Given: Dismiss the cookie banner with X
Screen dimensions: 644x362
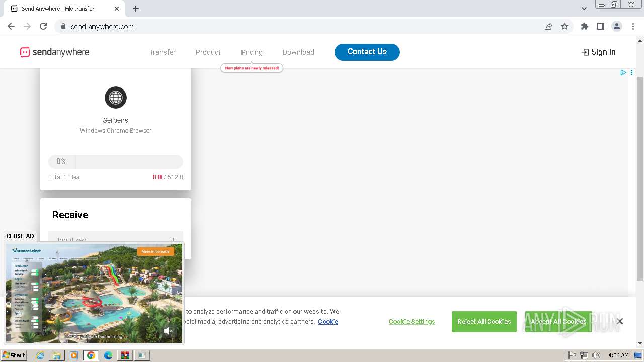Looking at the screenshot, I should [x=620, y=321].
